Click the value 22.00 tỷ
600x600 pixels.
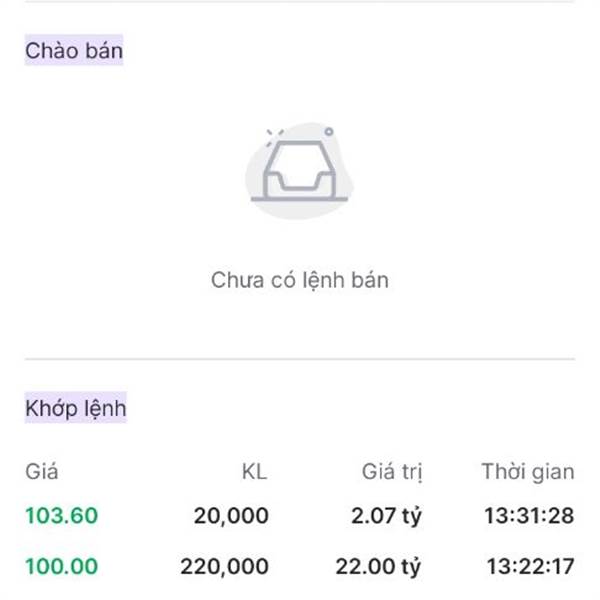pyautogui.click(x=378, y=567)
